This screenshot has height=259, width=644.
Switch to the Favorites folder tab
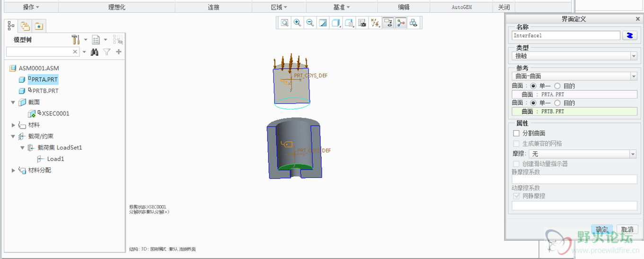(x=39, y=26)
